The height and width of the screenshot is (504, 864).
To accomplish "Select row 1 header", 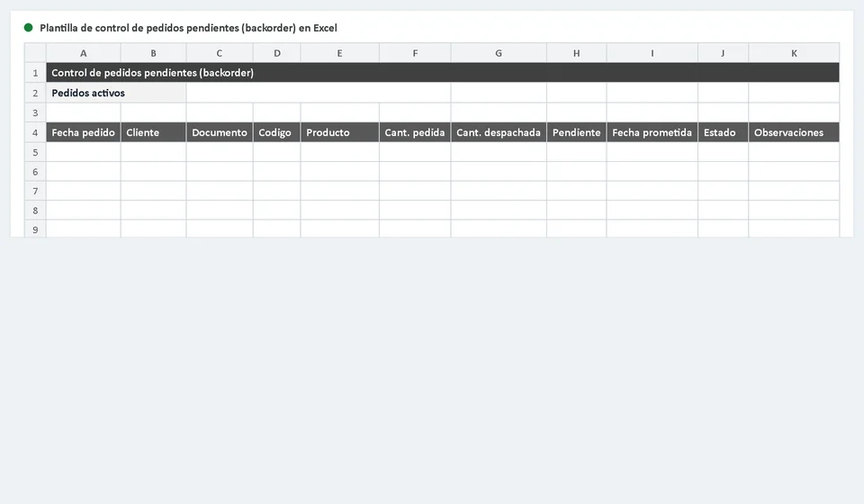I will (x=35, y=73).
